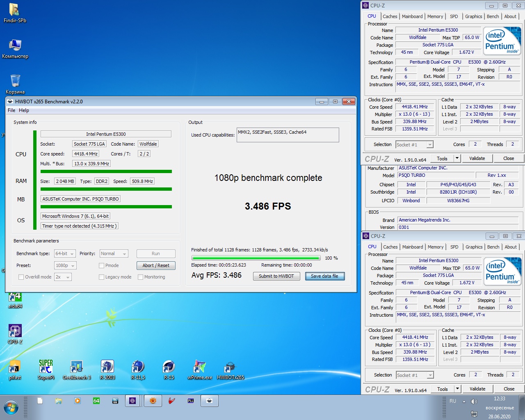Click Save data file button
The image size is (525, 420).
click(324, 276)
